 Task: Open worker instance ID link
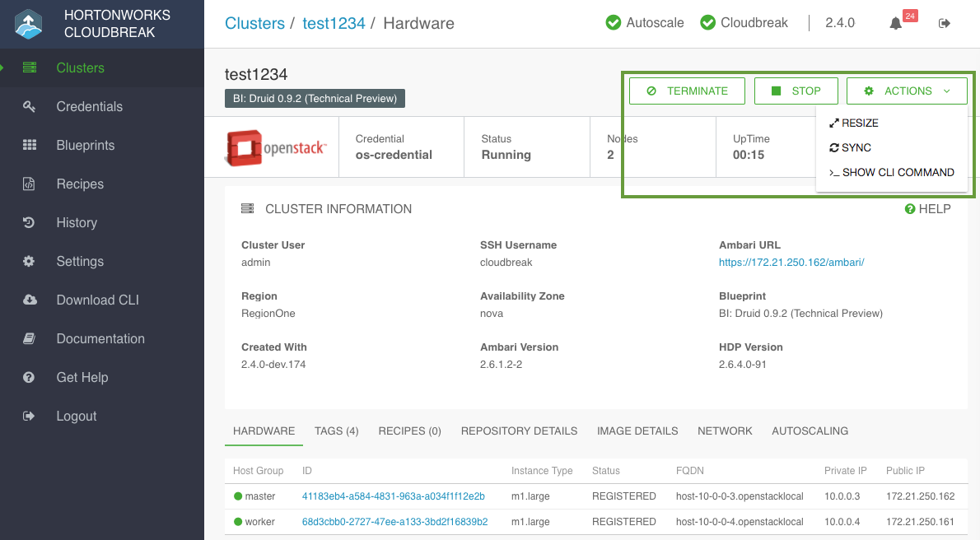395,522
